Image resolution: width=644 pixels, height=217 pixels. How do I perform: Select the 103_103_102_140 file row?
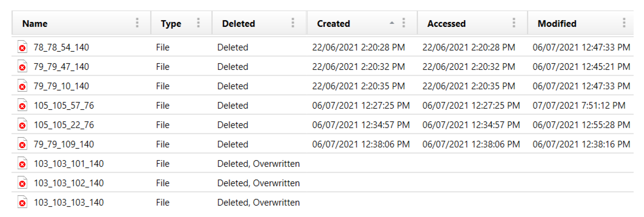pos(69,183)
